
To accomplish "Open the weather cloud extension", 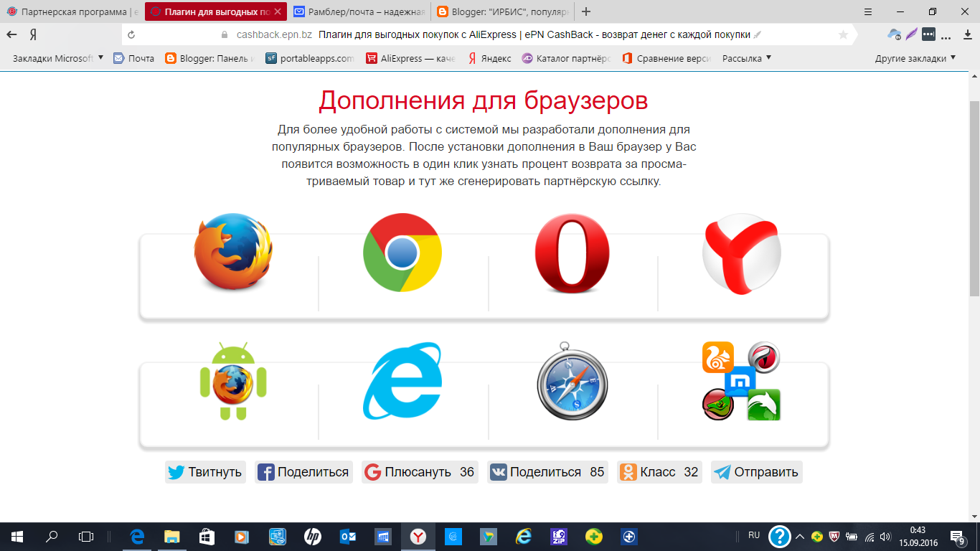I will (894, 34).
